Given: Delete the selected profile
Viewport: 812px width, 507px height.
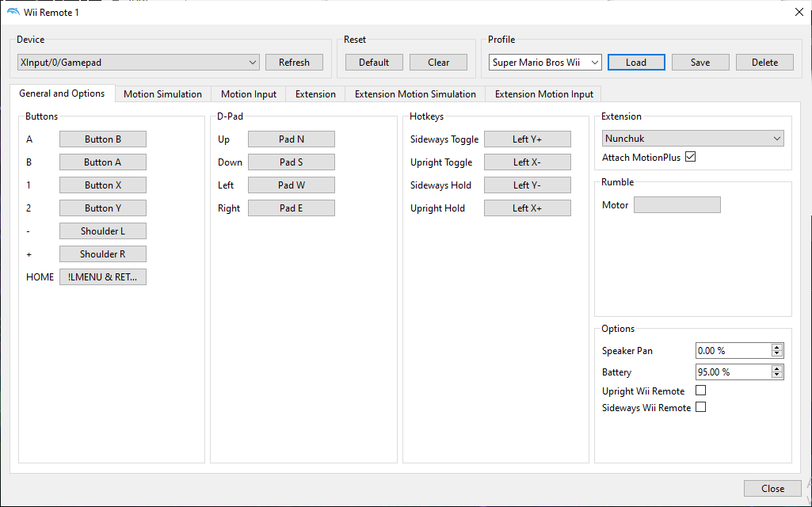Looking at the screenshot, I should tap(764, 62).
